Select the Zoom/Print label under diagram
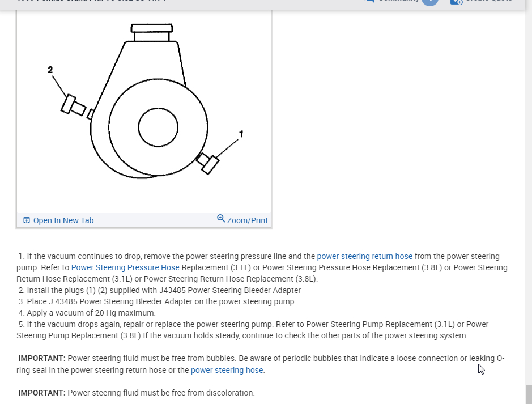This screenshot has height=404, width=532. pos(248,220)
